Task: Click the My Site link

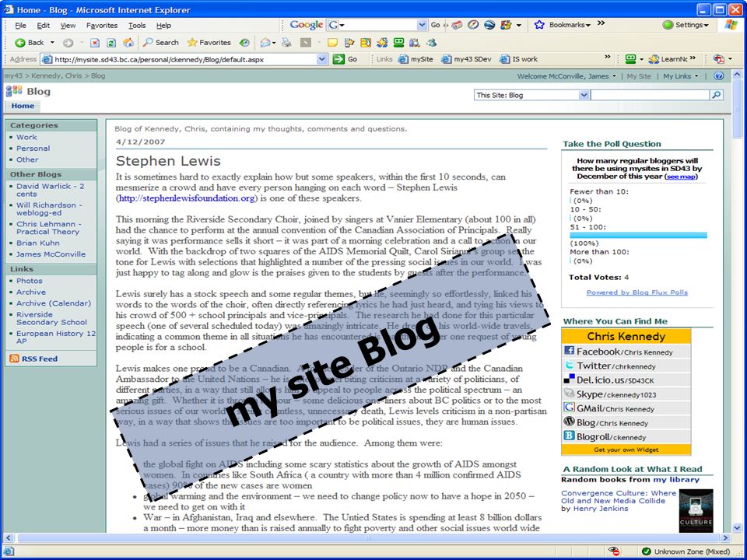Action: [x=639, y=76]
